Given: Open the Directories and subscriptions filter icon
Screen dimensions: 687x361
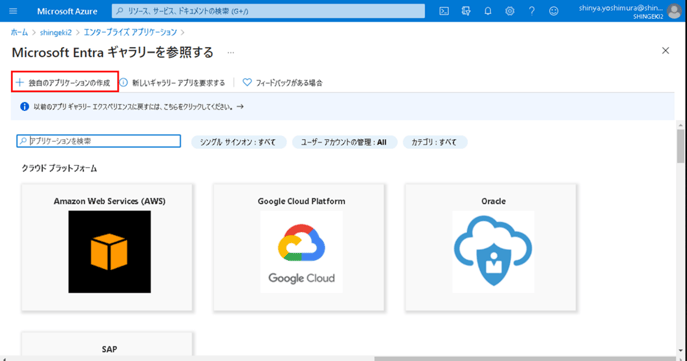Looking at the screenshot, I should 466,11.
